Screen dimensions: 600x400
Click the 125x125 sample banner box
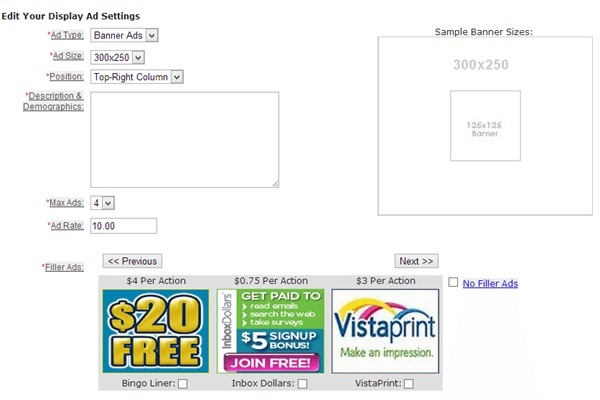pyautogui.click(x=485, y=126)
